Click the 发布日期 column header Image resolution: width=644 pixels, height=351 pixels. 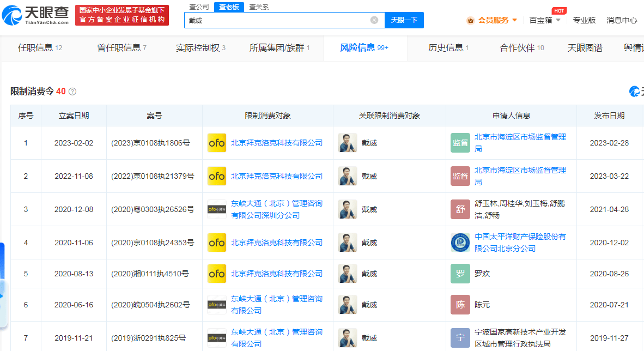coord(609,116)
